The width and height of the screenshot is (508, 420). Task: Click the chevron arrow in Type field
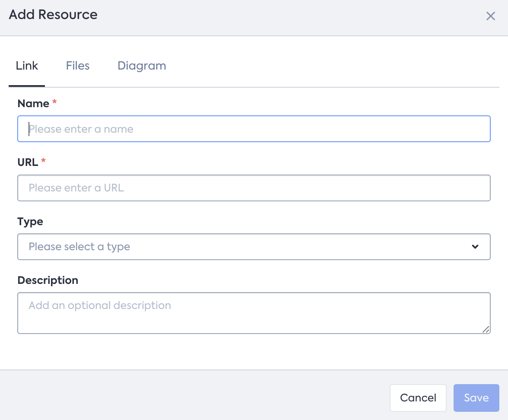tap(475, 247)
